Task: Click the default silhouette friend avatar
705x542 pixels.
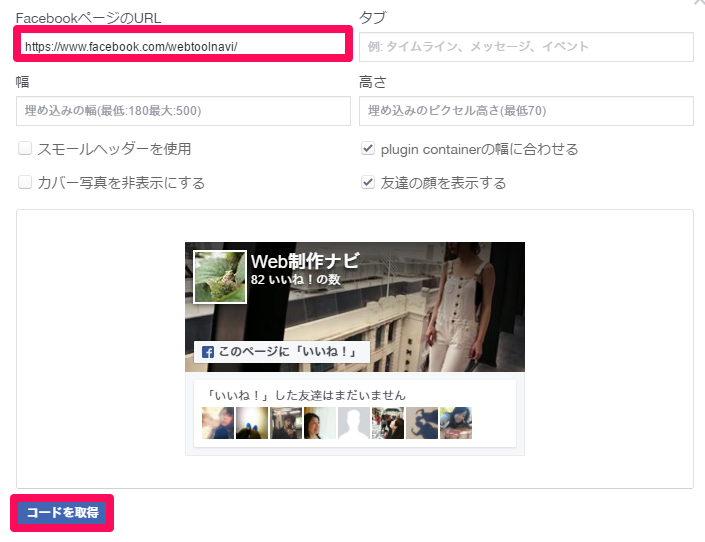Action: pos(354,423)
